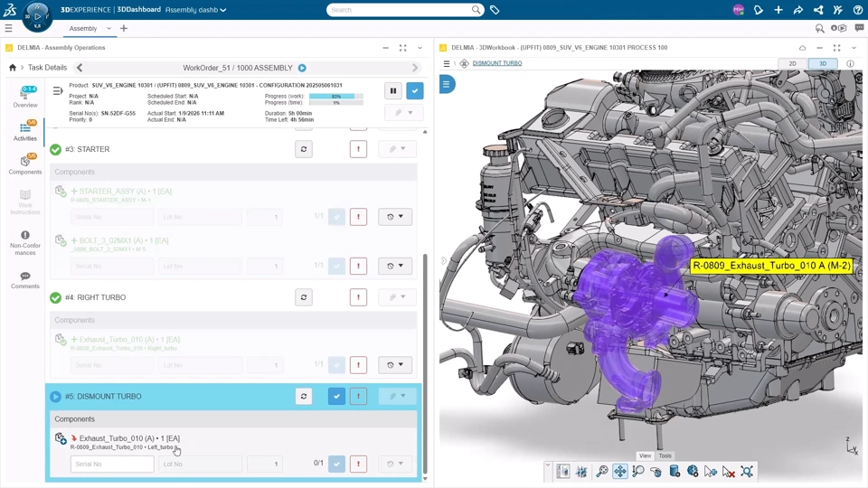The width and height of the screenshot is (868, 488).
Task: Open the blue round menu button in the 3D viewer
Action: [447, 84]
